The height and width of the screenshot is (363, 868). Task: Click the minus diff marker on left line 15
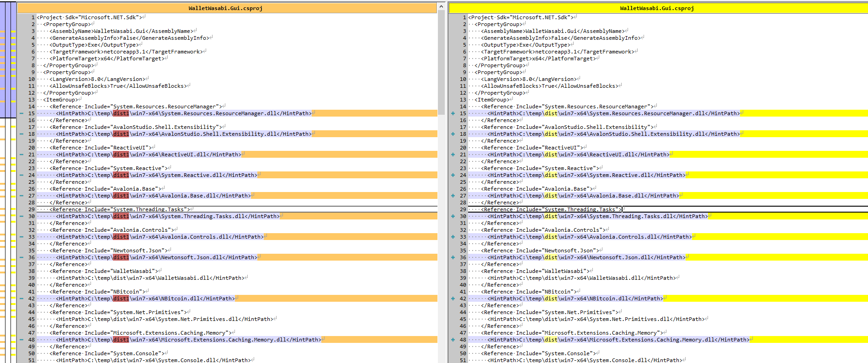tap(21, 113)
